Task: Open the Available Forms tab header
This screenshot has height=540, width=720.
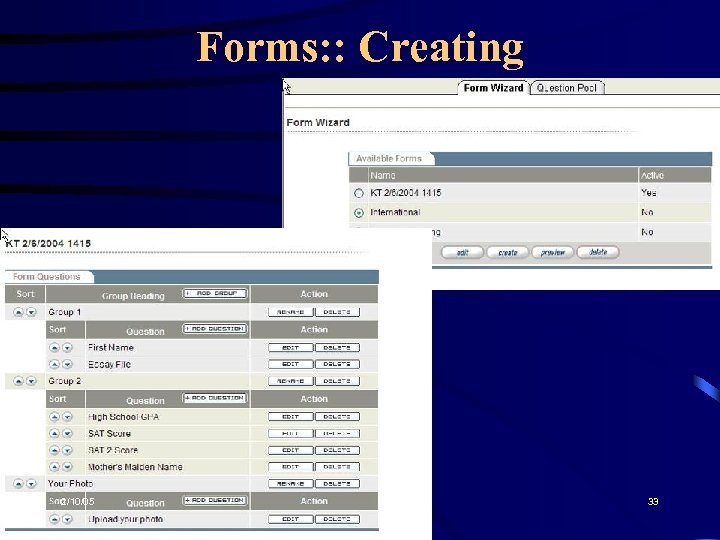Action: click(389, 158)
